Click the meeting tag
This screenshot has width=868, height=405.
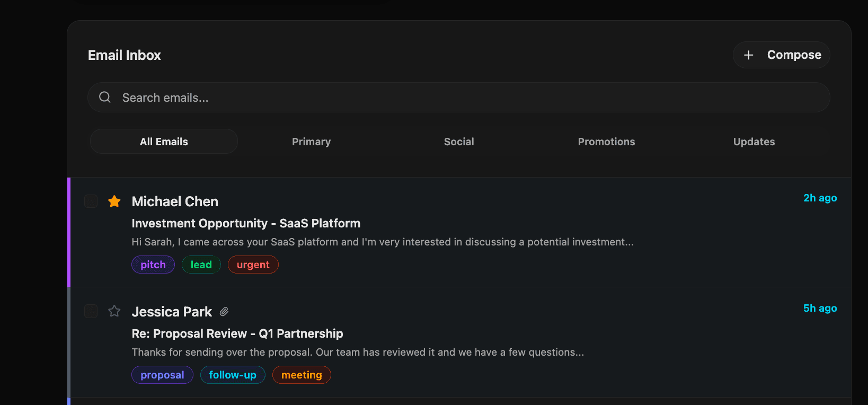point(302,375)
